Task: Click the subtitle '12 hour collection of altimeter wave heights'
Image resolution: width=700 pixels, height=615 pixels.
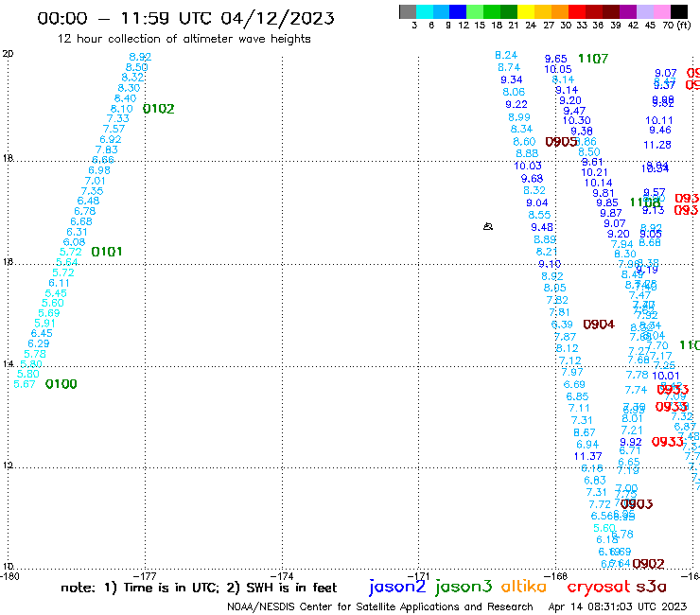Action: [184, 39]
